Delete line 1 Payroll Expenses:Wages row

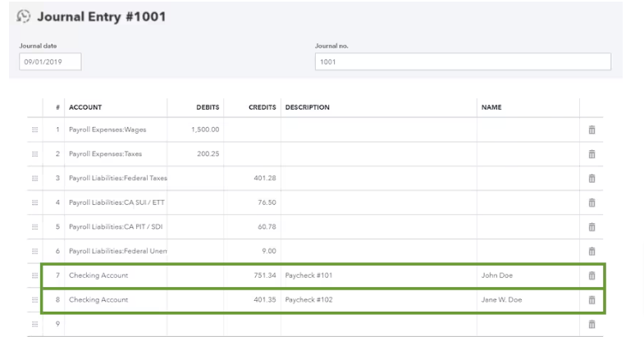(591, 130)
